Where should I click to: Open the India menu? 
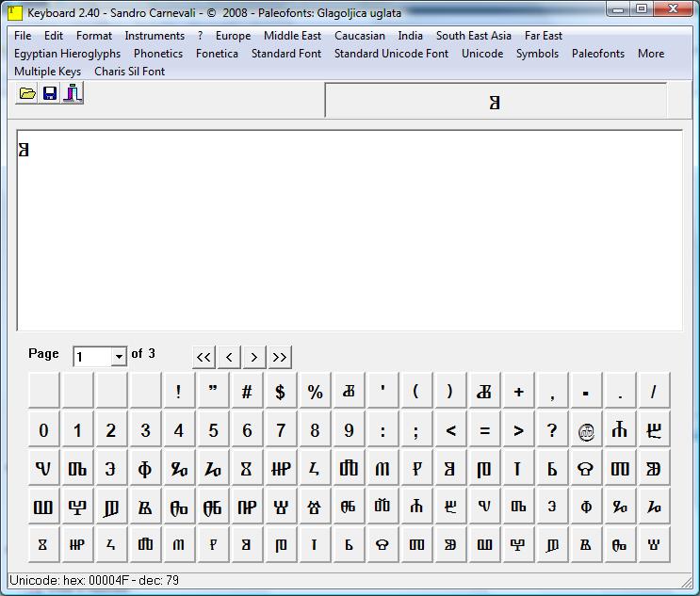pos(410,36)
